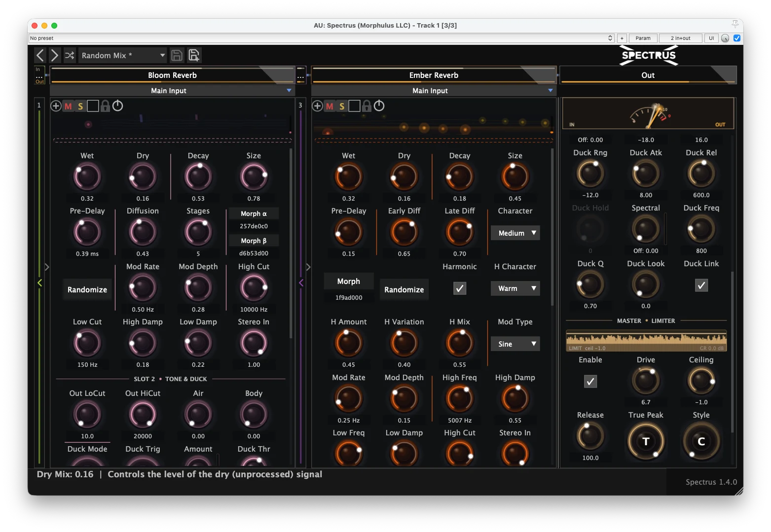This screenshot has height=532, width=771.
Task: Mute the Ember Reverb slot
Action: pyautogui.click(x=330, y=106)
